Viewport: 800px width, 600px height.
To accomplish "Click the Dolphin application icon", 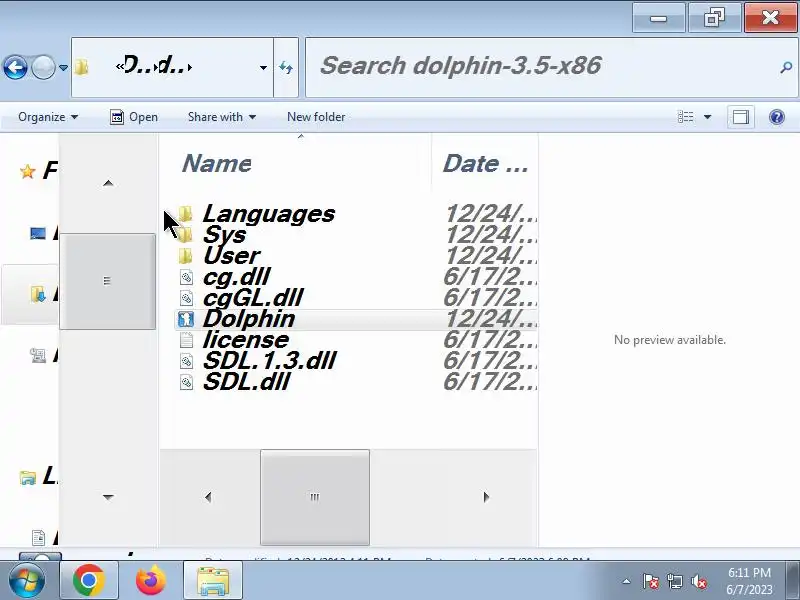I will point(186,319).
